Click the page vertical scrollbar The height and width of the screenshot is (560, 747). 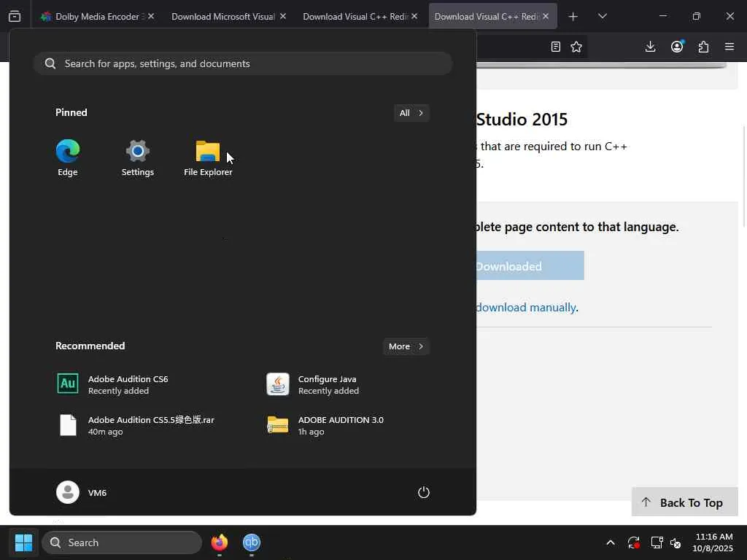[x=743, y=176]
